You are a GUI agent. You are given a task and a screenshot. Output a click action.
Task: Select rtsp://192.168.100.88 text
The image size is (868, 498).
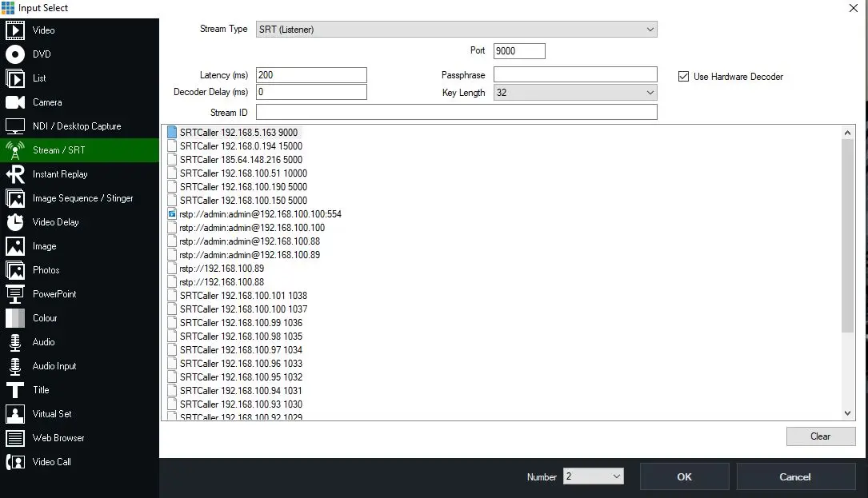point(222,282)
